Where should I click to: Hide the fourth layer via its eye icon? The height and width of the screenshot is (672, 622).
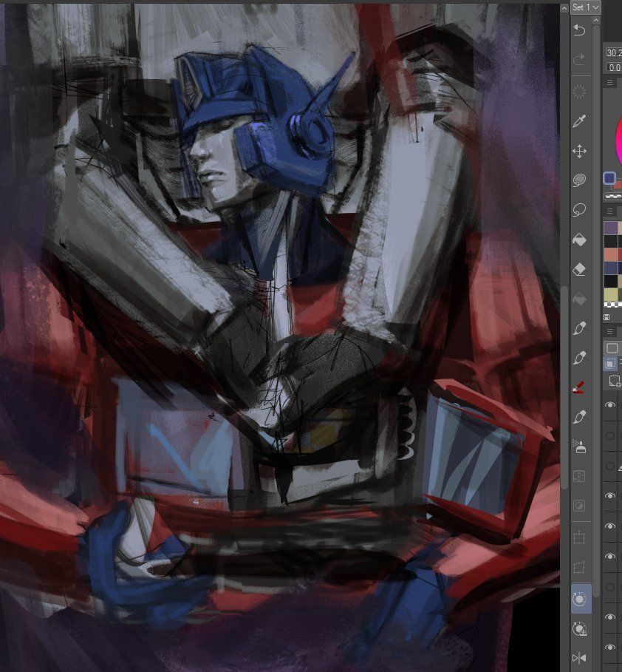pos(610,496)
